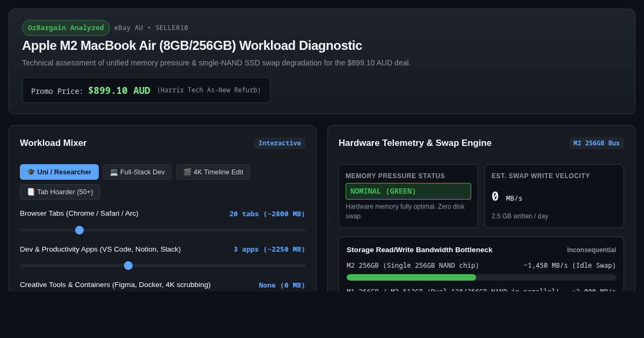The image size is (644, 338).
Task: Select the Tab Hoarder (50+) preset
Action: (x=60, y=192)
